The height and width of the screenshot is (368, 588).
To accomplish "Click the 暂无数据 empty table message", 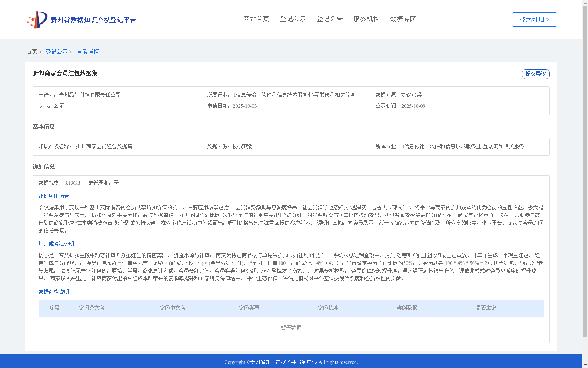I will (291, 328).
